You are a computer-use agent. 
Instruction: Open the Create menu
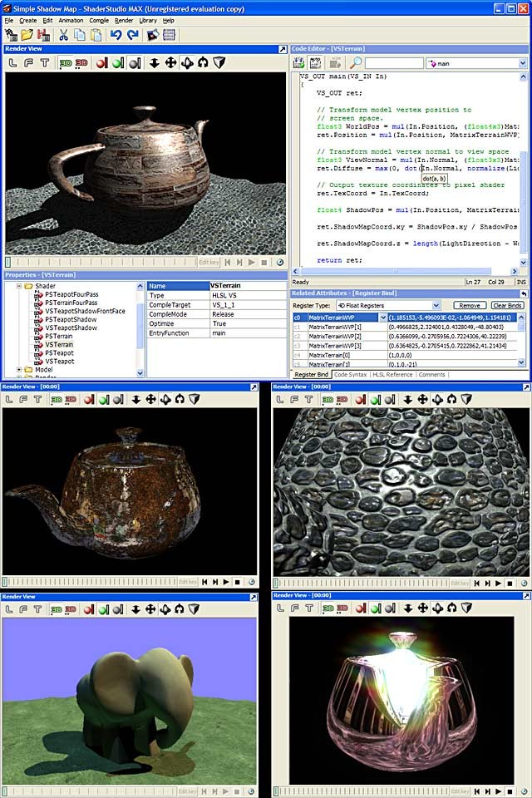[28, 20]
